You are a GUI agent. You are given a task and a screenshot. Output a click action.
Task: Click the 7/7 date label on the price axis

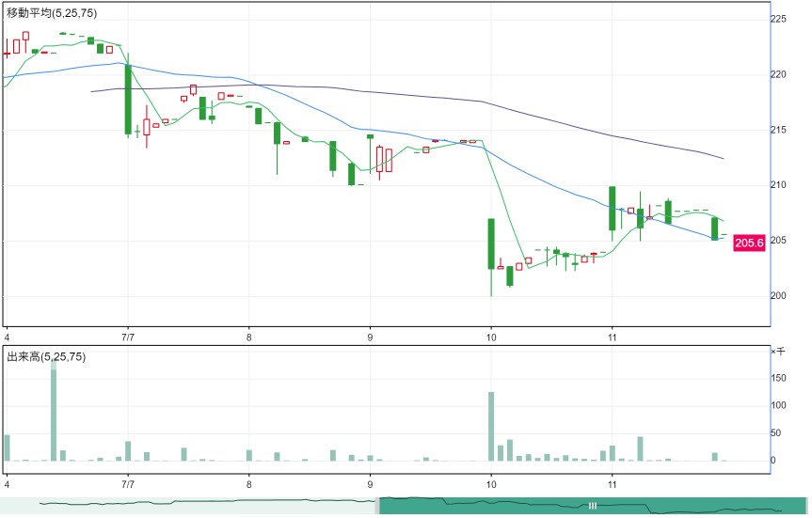pyautogui.click(x=128, y=337)
